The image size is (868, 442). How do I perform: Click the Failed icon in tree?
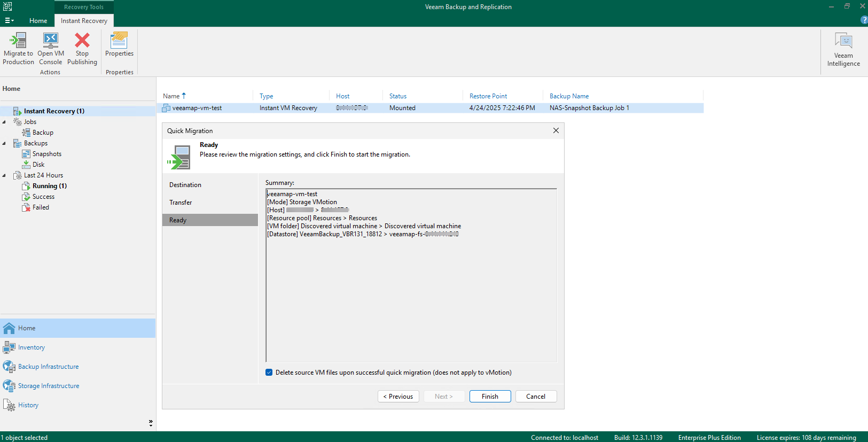[x=26, y=207]
